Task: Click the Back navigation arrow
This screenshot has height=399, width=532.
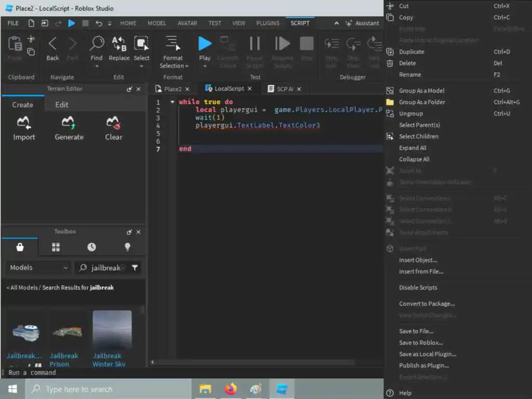Action: click(52, 44)
